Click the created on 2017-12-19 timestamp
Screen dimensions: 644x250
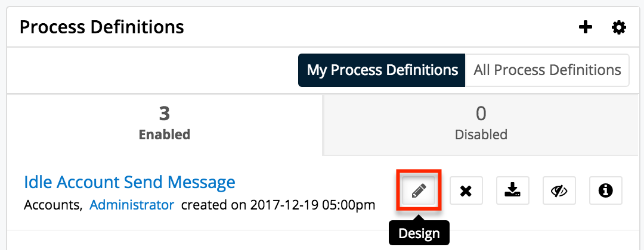[278, 205]
